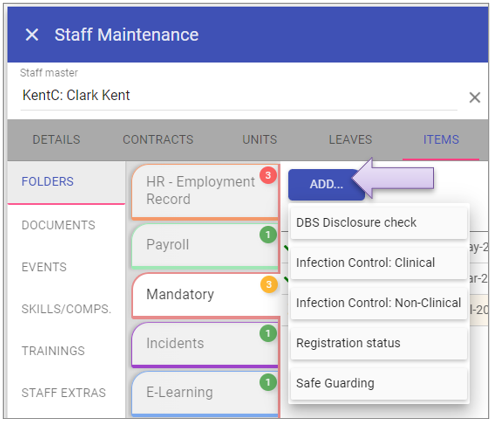Go to the UNITS tab
The height and width of the screenshot is (422, 493).
point(260,140)
